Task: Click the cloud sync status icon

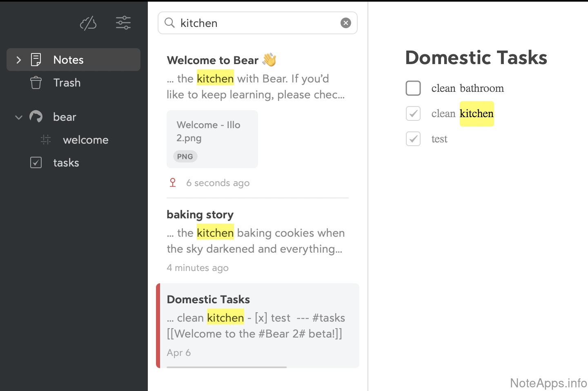Action: pos(88,23)
